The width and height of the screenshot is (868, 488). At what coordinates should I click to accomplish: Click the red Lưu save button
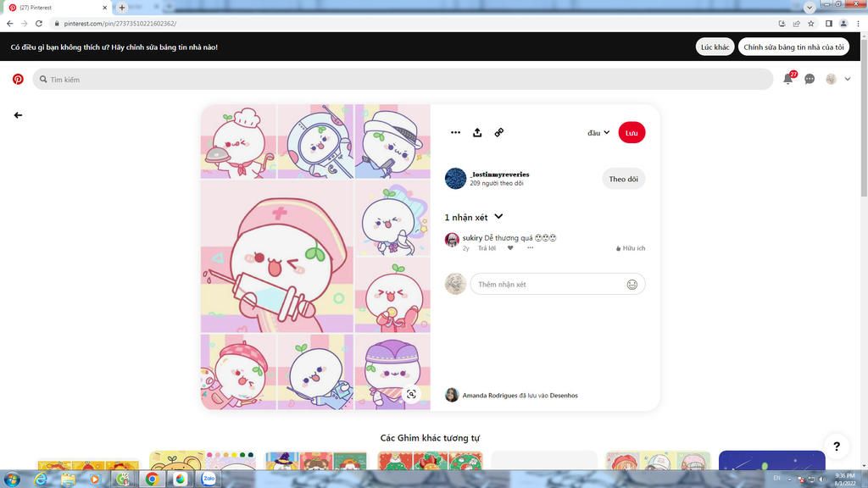click(632, 133)
